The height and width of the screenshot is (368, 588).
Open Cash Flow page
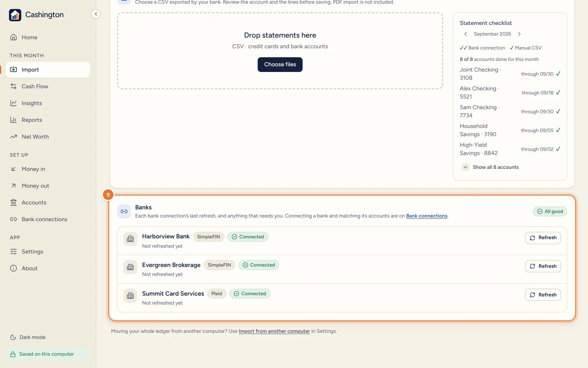point(48,86)
